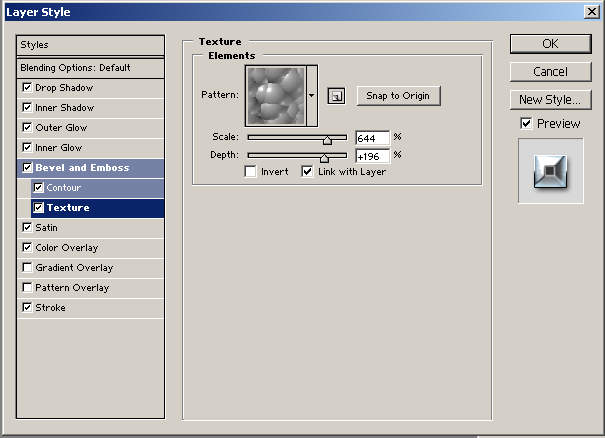Toggle the Preview checkbox
The image size is (605, 438).
[x=526, y=123]
